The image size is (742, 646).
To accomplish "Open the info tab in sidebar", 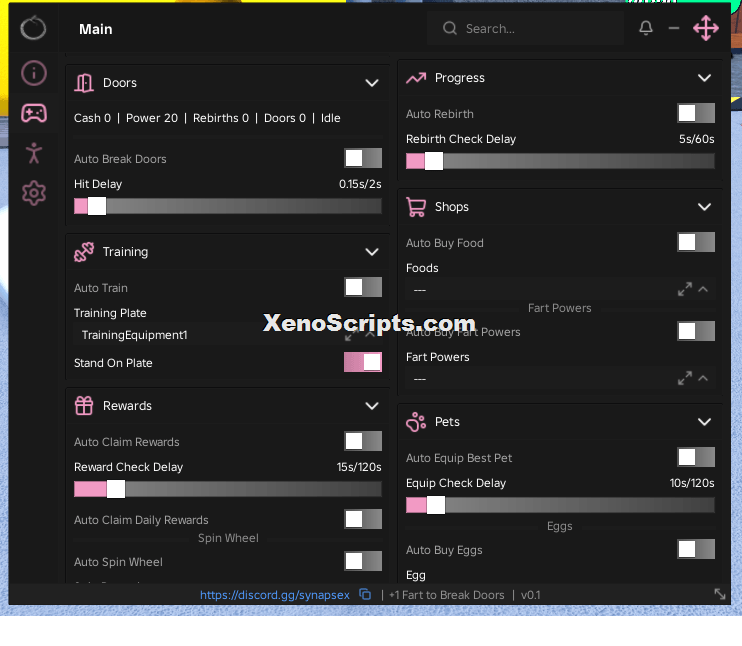I will 34,73.
